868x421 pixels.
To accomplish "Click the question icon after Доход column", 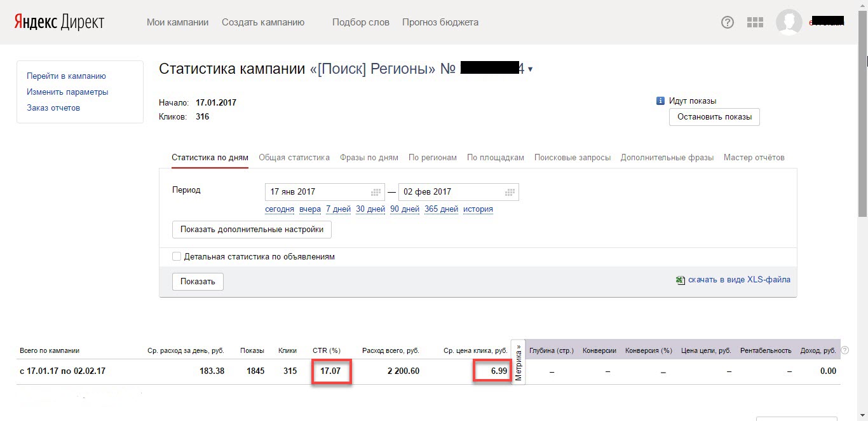I will point(844,350).
